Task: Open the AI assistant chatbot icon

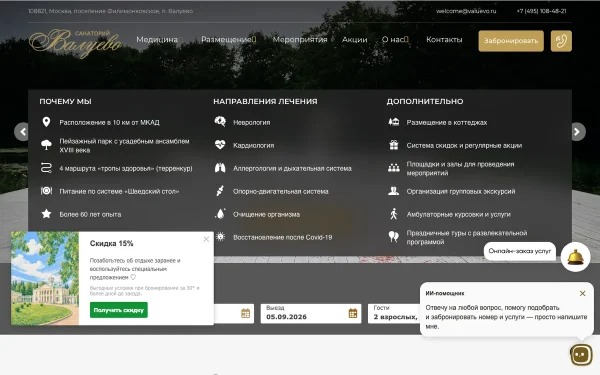Action: (581, 355)
